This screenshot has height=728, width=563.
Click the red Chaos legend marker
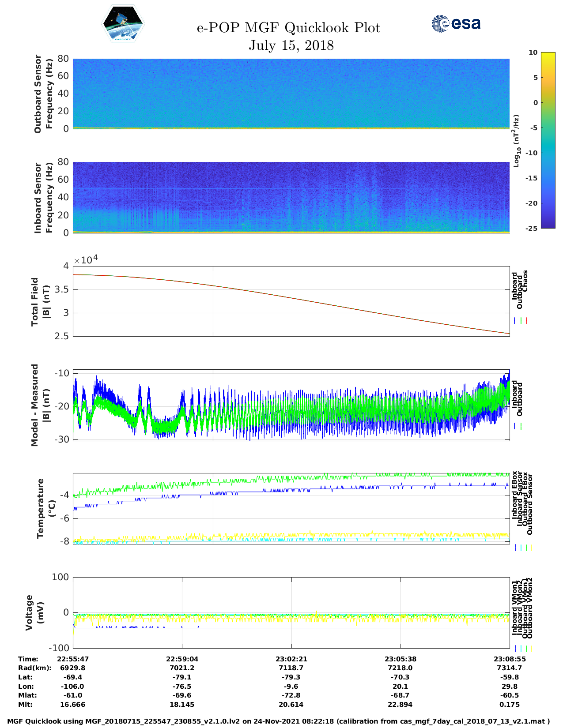click(526, 321)
